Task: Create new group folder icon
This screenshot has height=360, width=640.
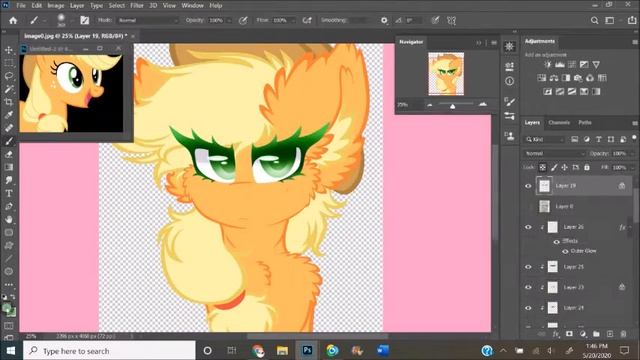Action: (596, 334)
